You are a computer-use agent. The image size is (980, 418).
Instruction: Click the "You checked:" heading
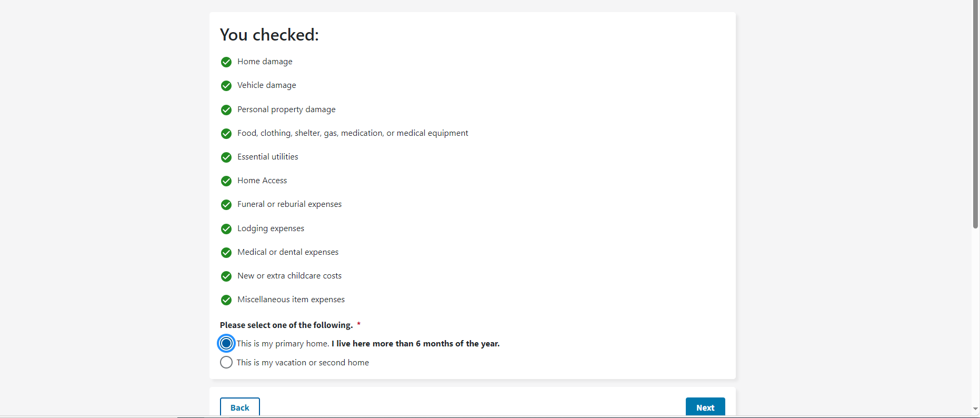click(269, 35)
